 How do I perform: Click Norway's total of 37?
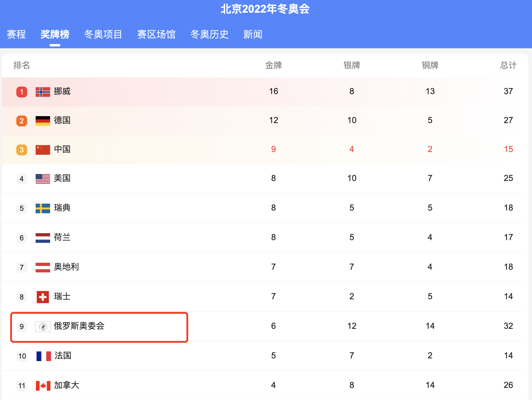[x=508, y=91]
